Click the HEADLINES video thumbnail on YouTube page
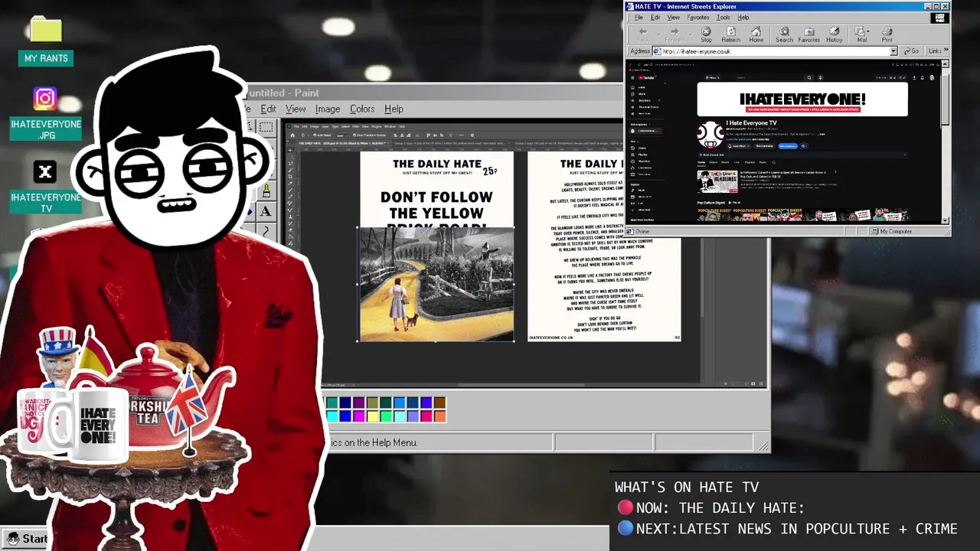Image resolution: width=980 pixels, height=551 pixels. 717,181
